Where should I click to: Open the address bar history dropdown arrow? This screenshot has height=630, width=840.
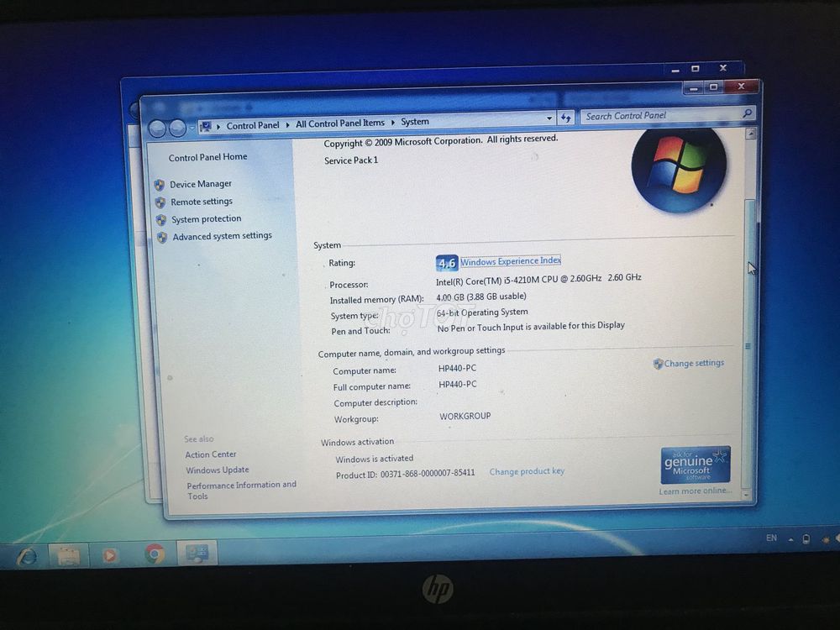click(x=549, y=118)
